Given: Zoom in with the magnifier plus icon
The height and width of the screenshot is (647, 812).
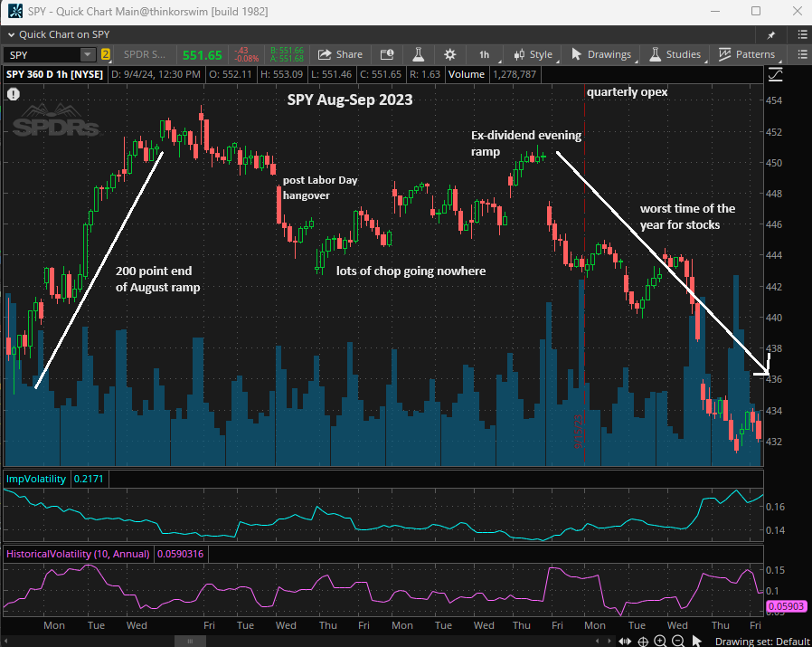Looking at the screenshot, I should [660, 642].
